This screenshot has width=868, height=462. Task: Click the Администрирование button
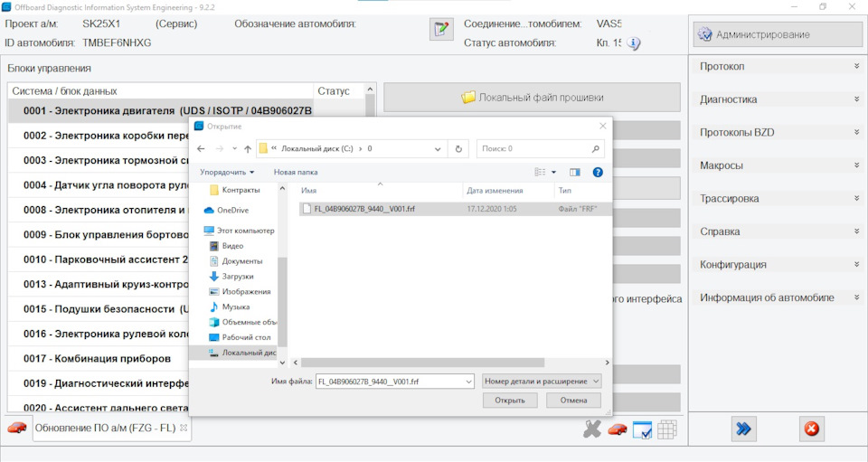click(778, 34)
